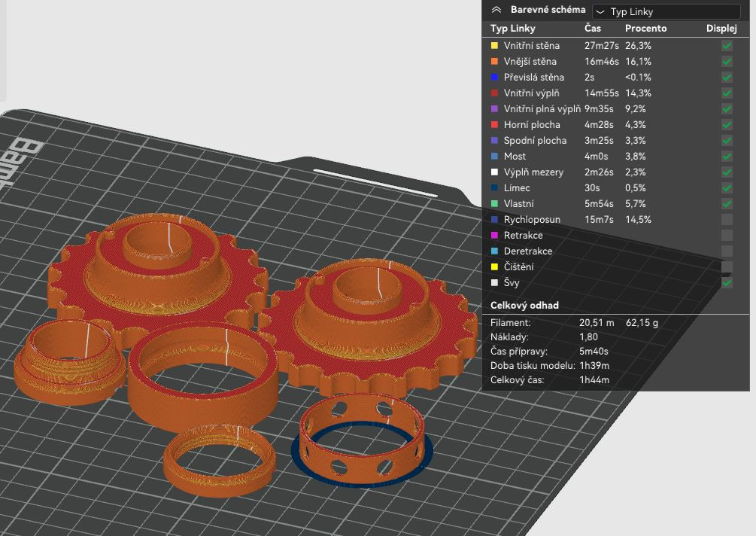Enable Retrakce display checkbox
The height and width of the screenshot is (536, 756).
(x=727, y=236)
